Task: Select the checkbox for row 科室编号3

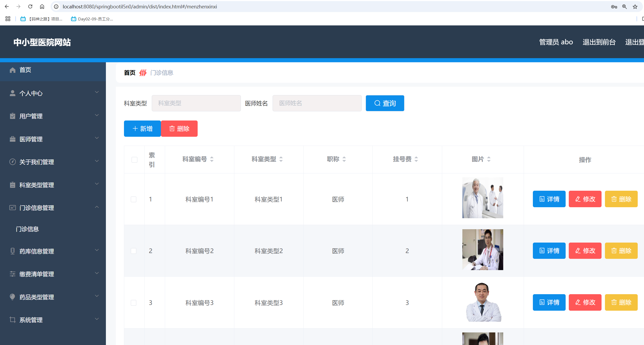Action: pos(134,303)
